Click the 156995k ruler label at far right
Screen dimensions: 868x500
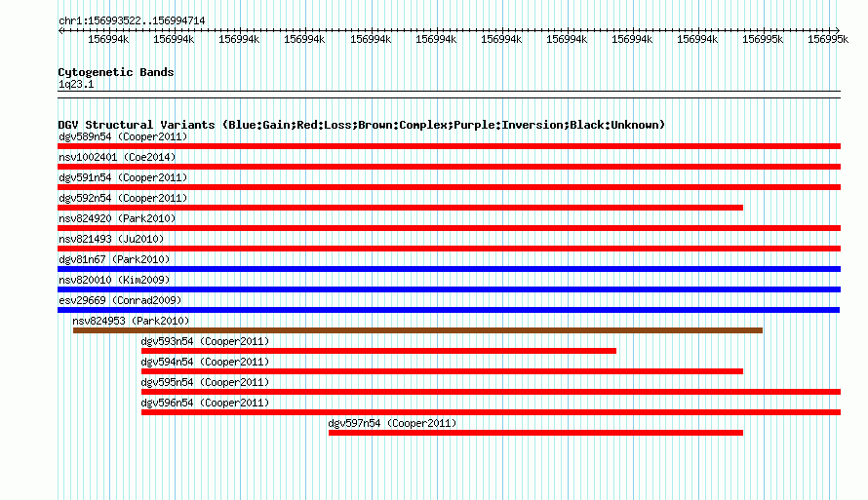click(x=828, y=39)
